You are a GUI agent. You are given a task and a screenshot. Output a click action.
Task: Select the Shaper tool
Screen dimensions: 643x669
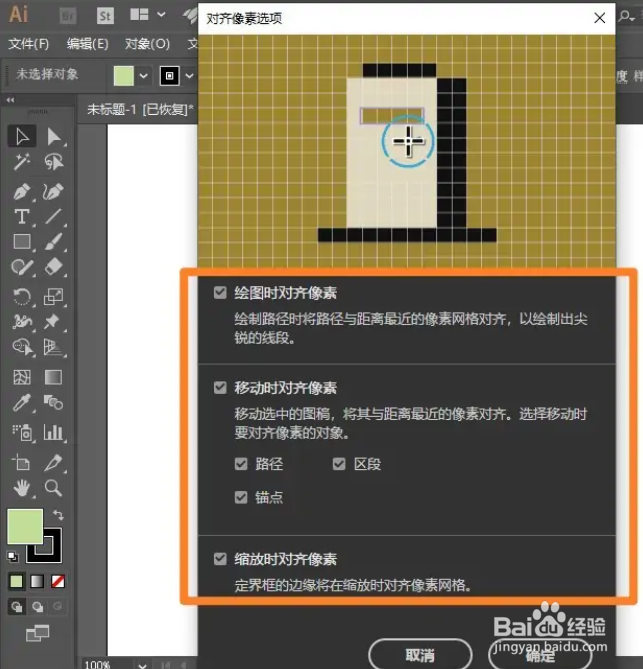point(22,267)
